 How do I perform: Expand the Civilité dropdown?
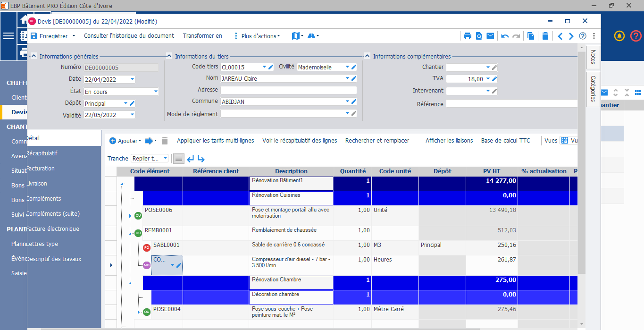point(347,67)
